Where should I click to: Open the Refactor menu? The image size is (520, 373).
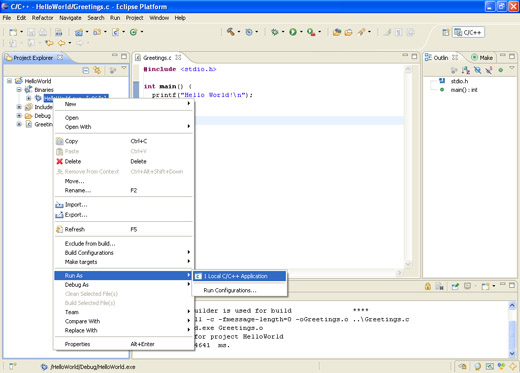(42, 18)
